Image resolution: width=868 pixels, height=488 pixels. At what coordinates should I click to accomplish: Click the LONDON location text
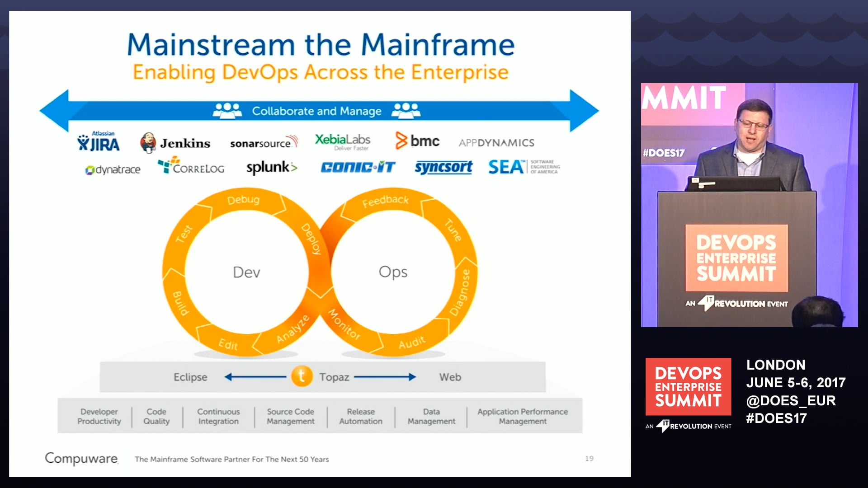pyautogui.click(x=776, y=365)
